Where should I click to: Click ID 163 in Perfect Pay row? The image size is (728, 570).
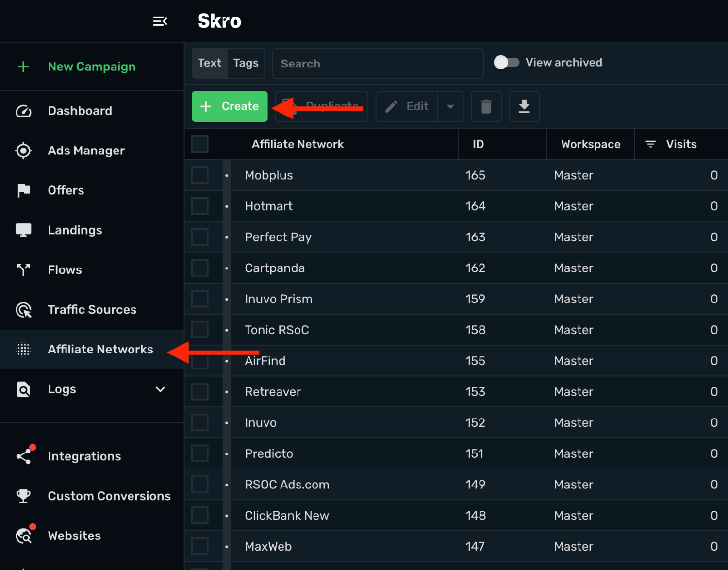476,237
